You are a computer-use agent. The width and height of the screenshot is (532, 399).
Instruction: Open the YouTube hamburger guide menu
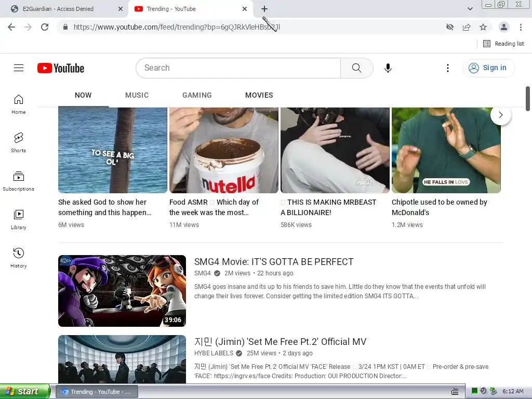click(19, 68)
